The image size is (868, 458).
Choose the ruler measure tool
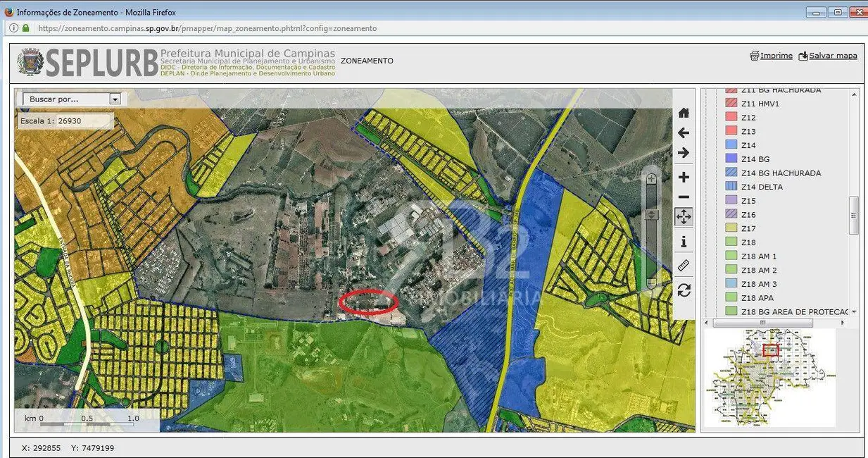coord(684,266)
